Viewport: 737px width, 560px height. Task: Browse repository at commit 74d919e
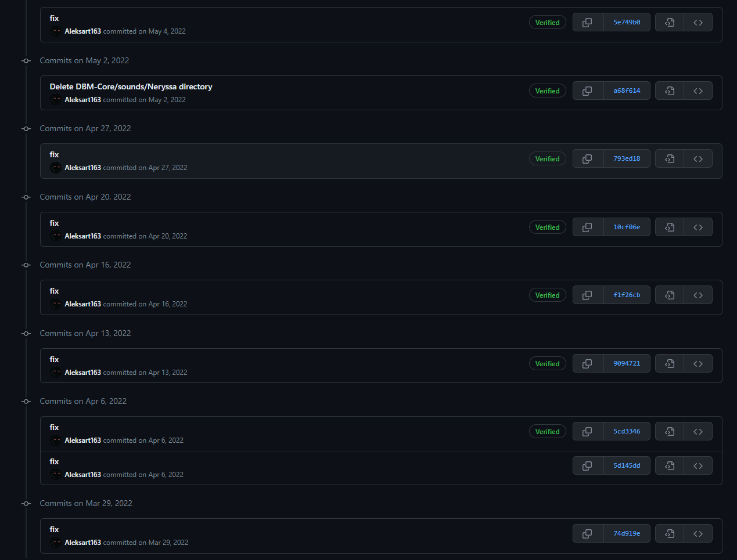point(698,534)
